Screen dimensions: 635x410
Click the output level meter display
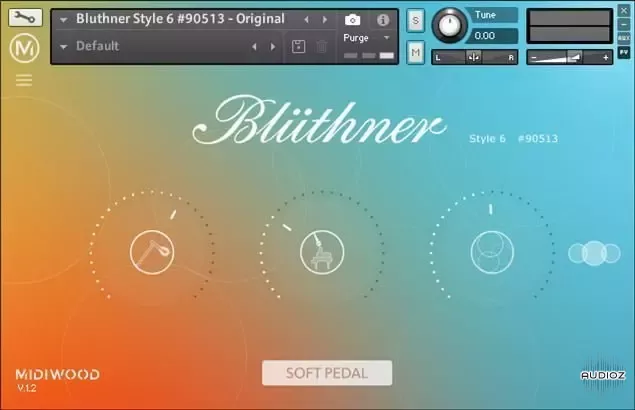coord(569,26)
